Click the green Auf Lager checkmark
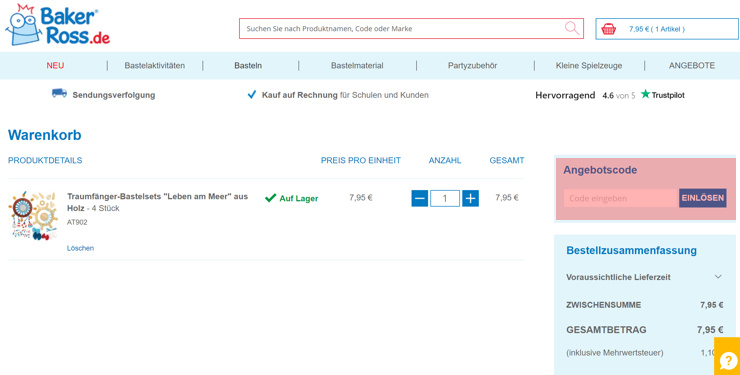This screenshot has height=375, width=740. coord(270,198)
